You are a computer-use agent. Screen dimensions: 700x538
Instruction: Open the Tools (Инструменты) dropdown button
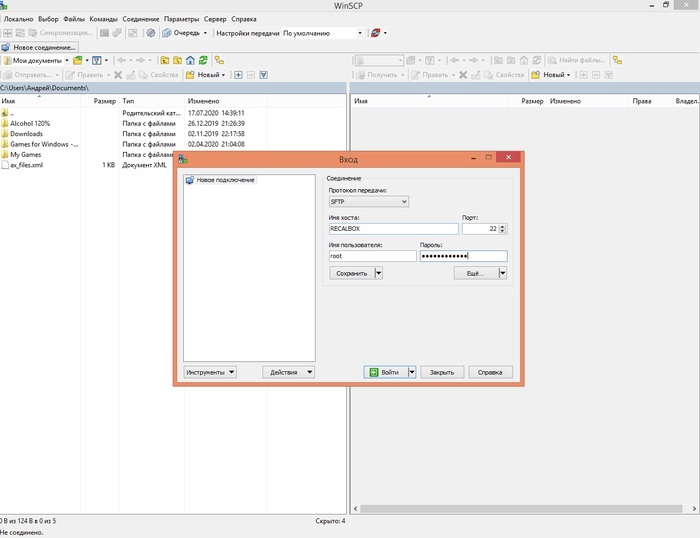click(x=210, y=372)
